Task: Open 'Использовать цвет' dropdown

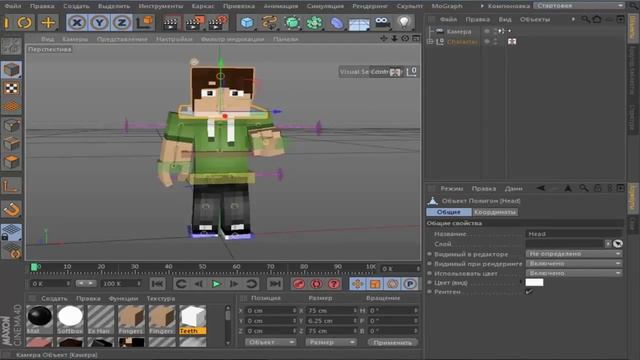Action: [574, 273]
